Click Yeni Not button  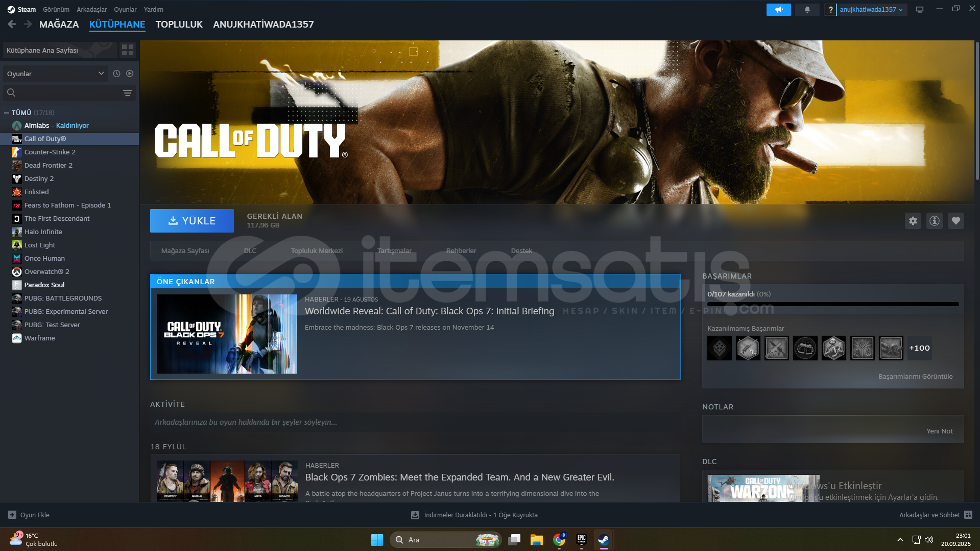[x=940, y=431]
